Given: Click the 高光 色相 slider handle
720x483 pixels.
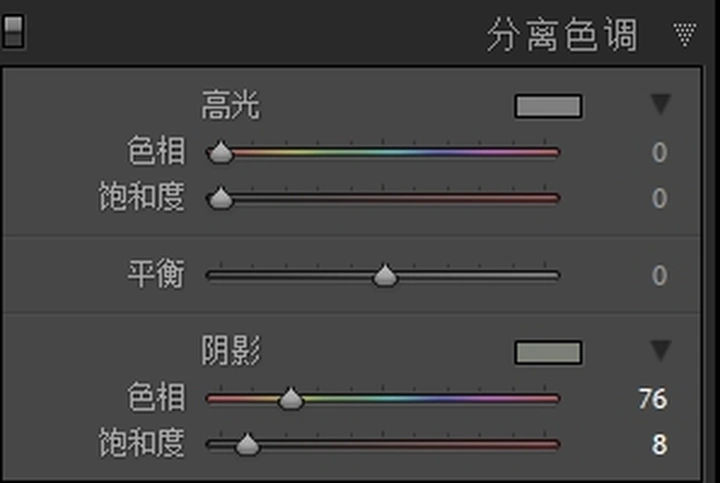Looking at the screenshot, I should tap(220, 152).
